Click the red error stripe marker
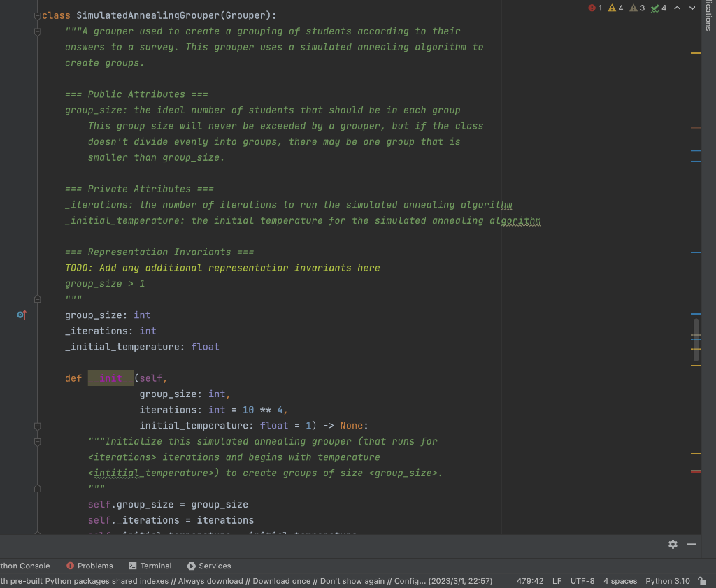 696,471
